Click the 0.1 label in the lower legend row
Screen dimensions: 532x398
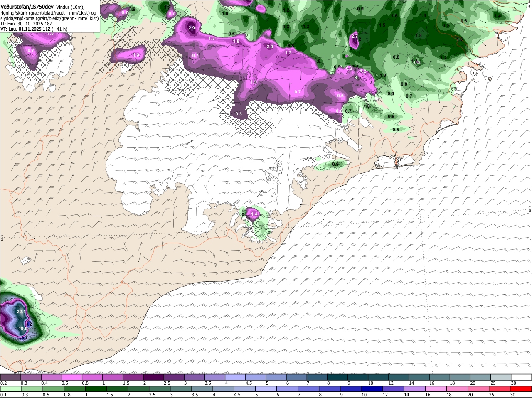click(3, 395)
